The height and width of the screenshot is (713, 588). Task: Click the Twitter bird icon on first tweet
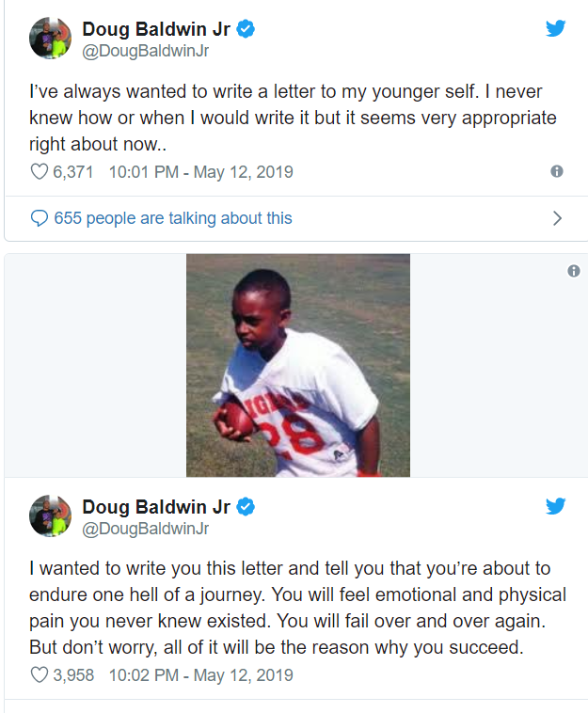pyautogui.click(x=555, y=28)
